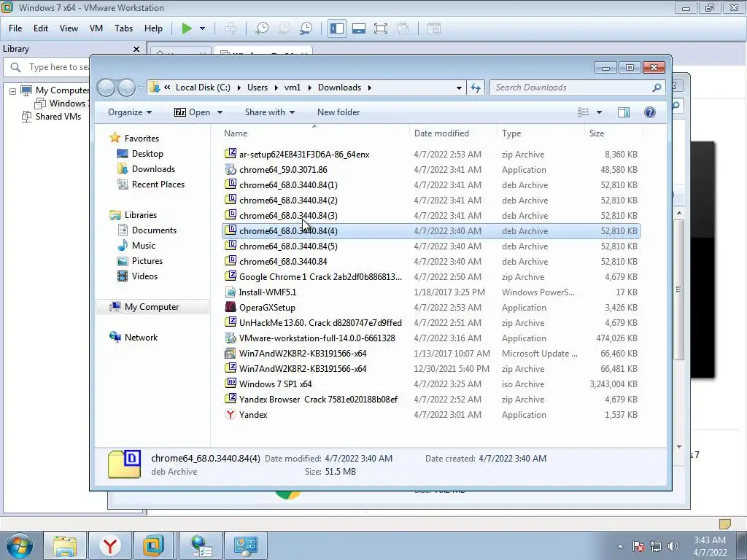The height and width of the screenshot is (560, 747).
Task: Open the Share with dropdown
Action: (x=270, y=112)
